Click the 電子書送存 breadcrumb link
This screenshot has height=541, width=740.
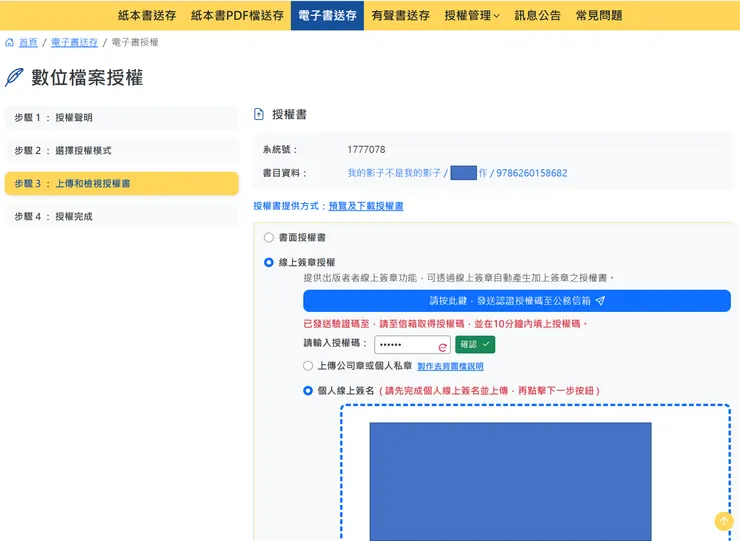pos(74,42)
